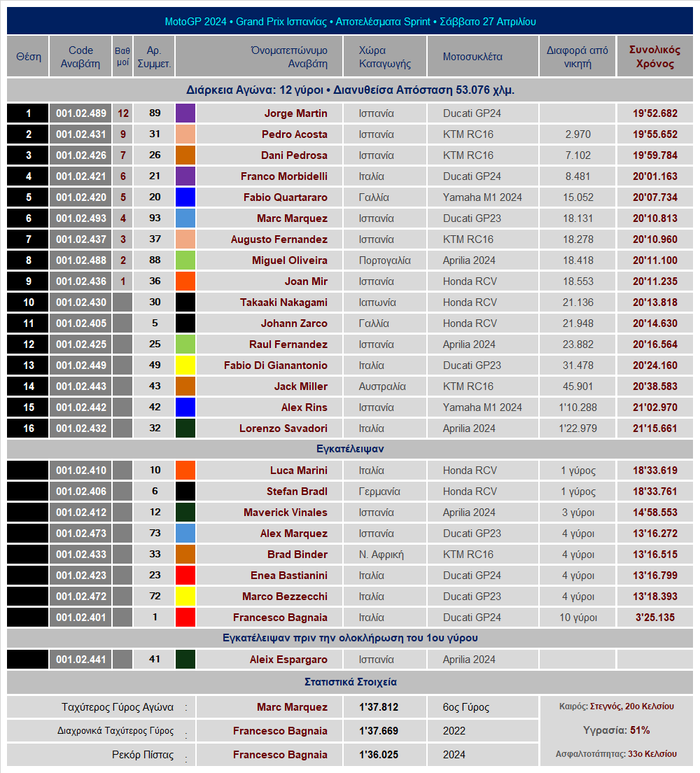
Task: Click the yellow swatch beside Fabio Di Giannantonio
Action: click(x=185, y=365)
